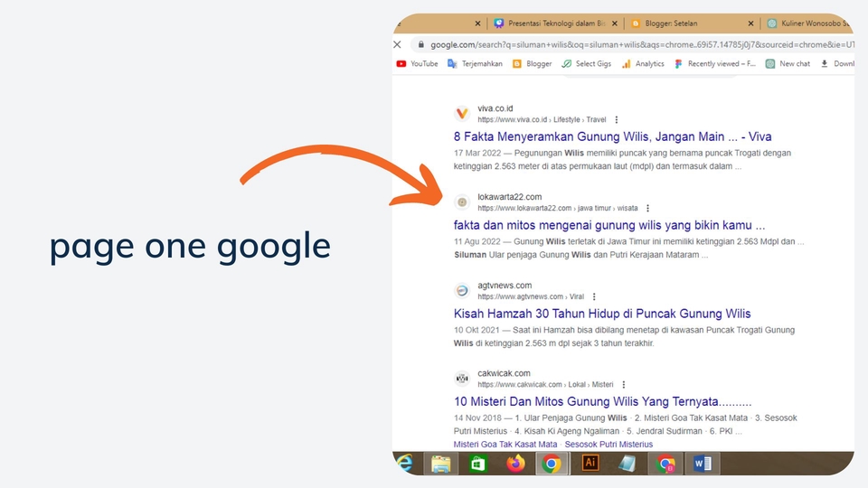Open three-dot menu for lokawarta22.com result

(x=647, y=208)
